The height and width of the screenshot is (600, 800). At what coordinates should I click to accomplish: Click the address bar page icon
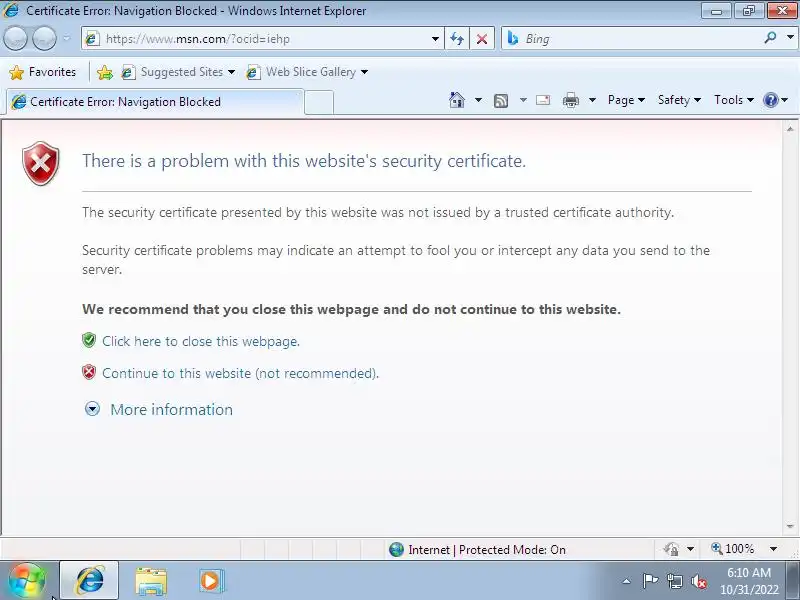[92, 39]
